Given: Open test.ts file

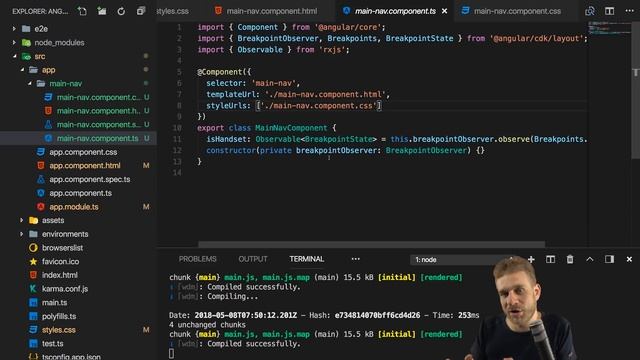Looking at the screenshot, I should pyautogui.click(x=52, y=344).
